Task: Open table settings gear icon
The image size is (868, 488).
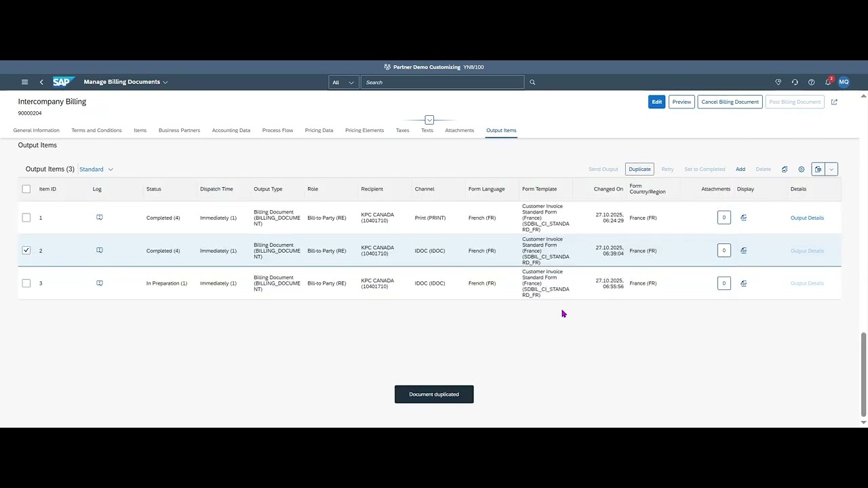Action: tap(802, 169)
